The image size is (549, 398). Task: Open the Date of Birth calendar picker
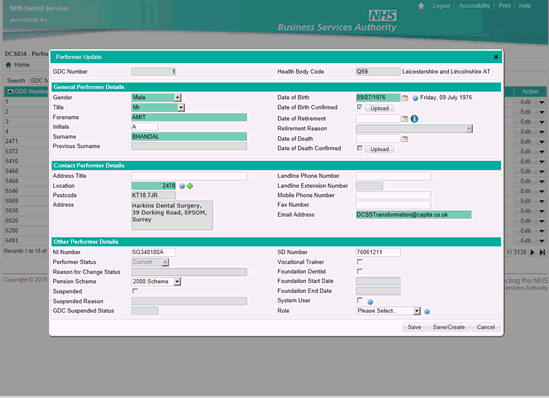click(405, 98)
